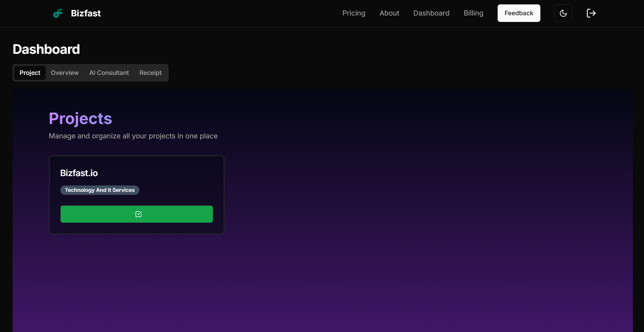Toggle dark mode with the moon icon

[563, 13]
